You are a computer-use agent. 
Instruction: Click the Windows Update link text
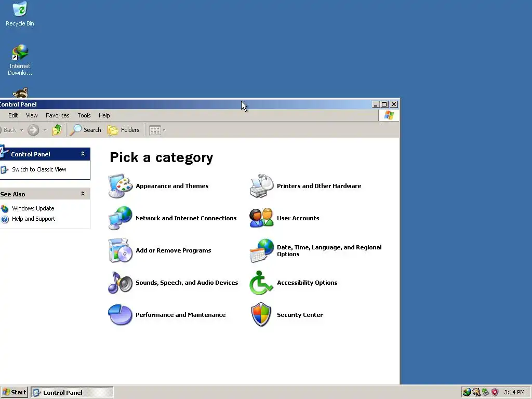pyautogui.click(x=33, y=208)
